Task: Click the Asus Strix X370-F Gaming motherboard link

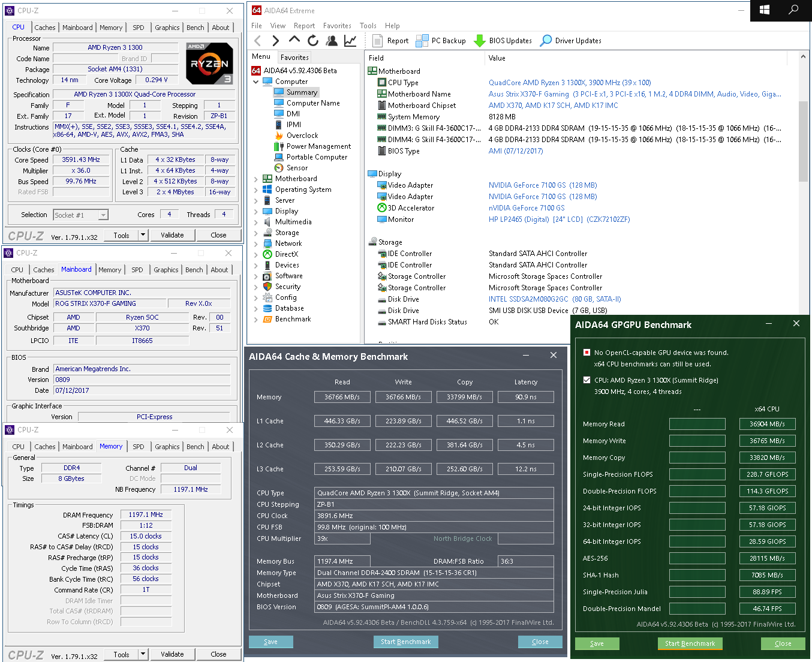Action: (634, 94)
